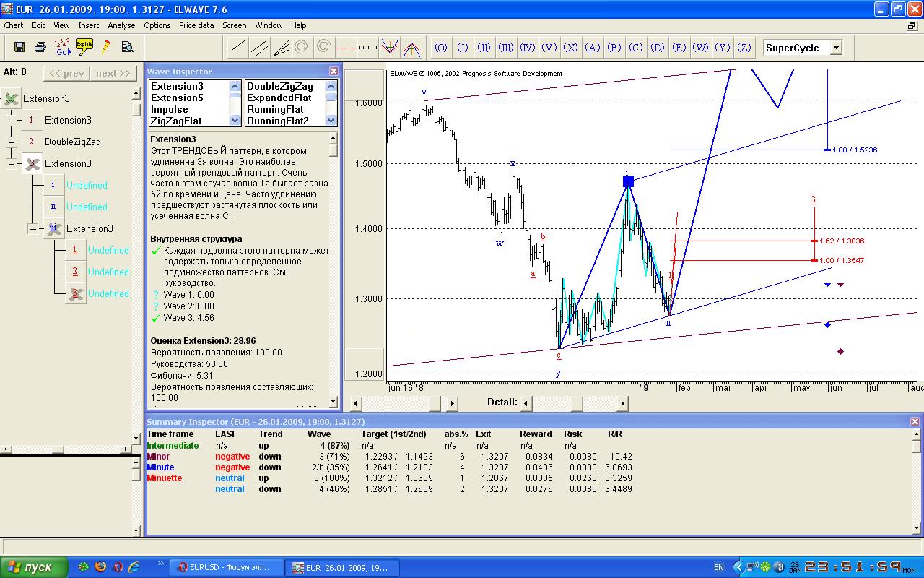This screenshot has height=578, width=924.
Task: Click the Intermediate time frame row label
Action: point(173,446)
